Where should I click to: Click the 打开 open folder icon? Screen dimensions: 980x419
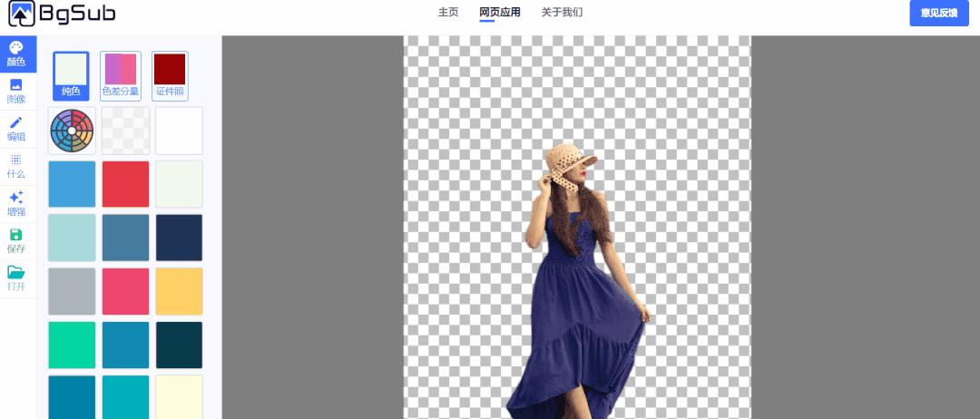click(16, 278)
